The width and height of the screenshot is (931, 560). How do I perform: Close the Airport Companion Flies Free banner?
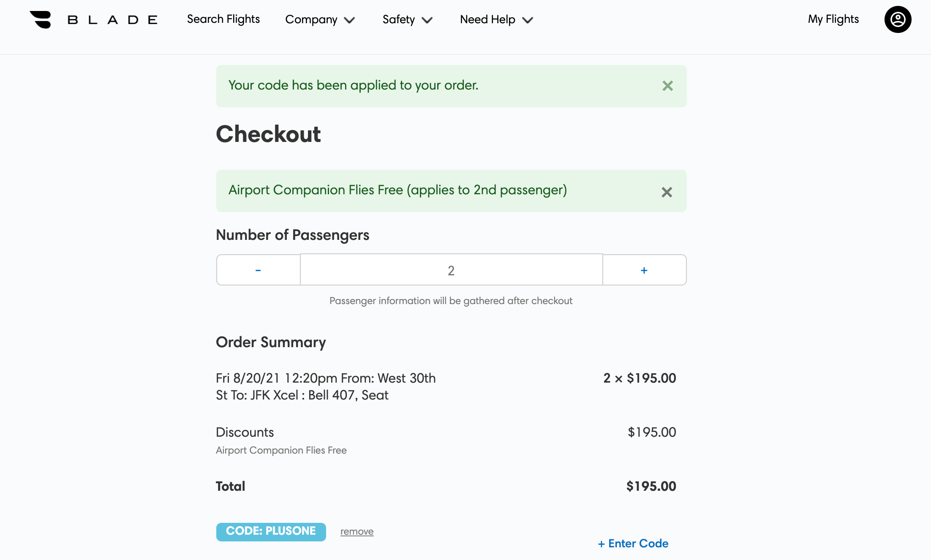[667, 192]
